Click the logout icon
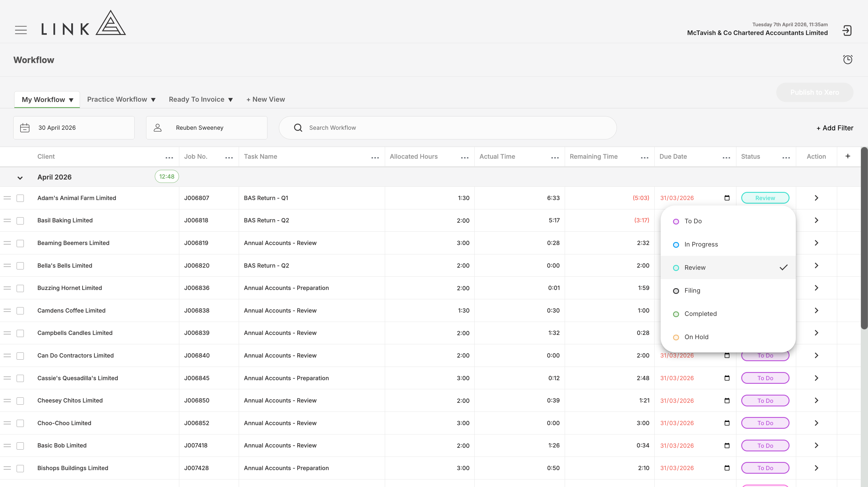Image resolution: width=868 pixels, height=487 pixels. [x=847, y=31]
